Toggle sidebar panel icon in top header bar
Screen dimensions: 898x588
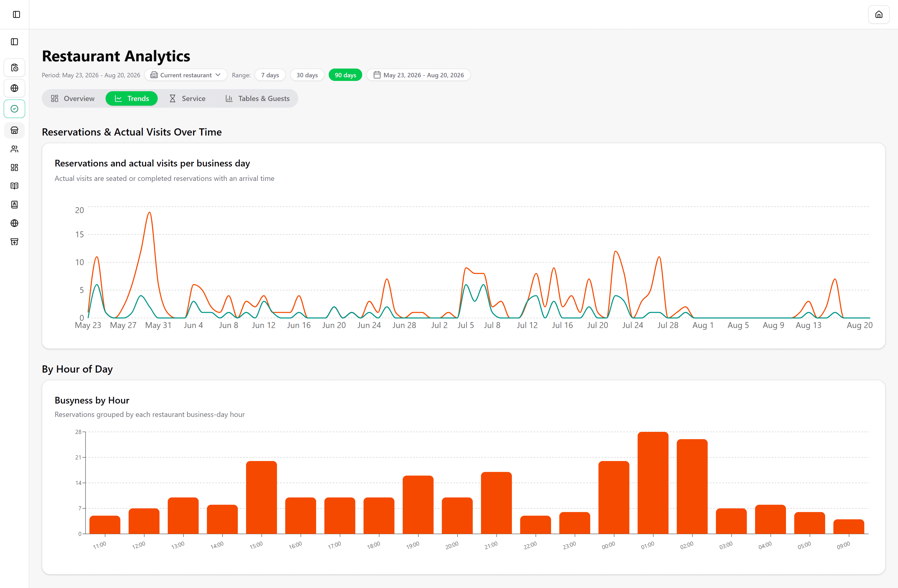coord(16,14)
